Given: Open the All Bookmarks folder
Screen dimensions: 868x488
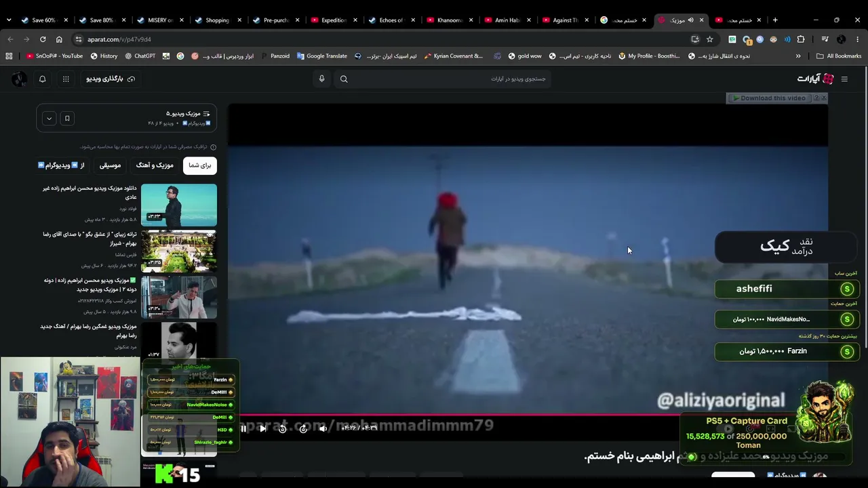Looking at the screenshot, I should [839, 56].
